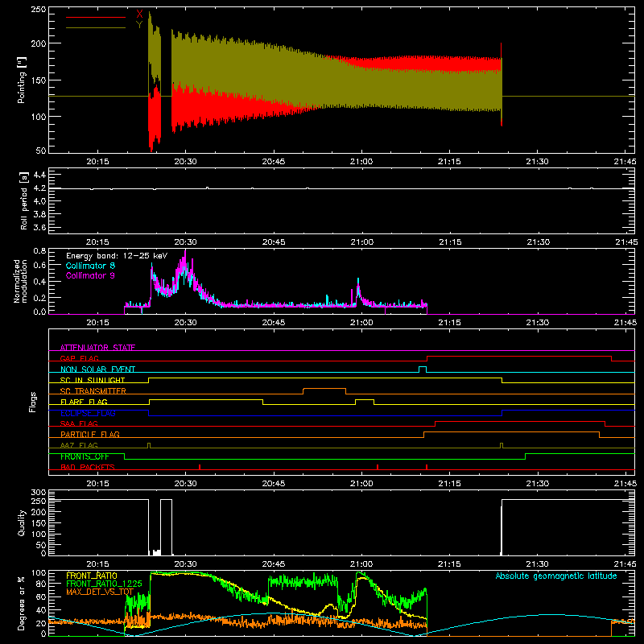Click the 21:15 time label under modulation plot

(x=449, y=323)
